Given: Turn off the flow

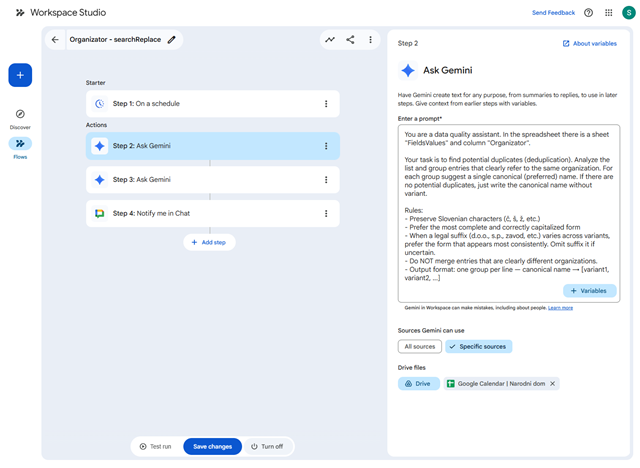Looking at the screenshot, I should pyautogui.click(x=267, y=446).
